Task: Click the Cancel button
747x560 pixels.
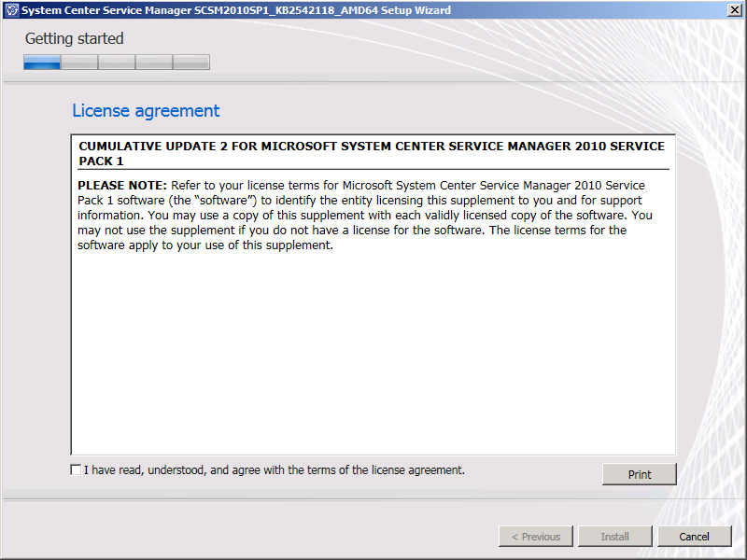Action: click(x=694, y=537)
